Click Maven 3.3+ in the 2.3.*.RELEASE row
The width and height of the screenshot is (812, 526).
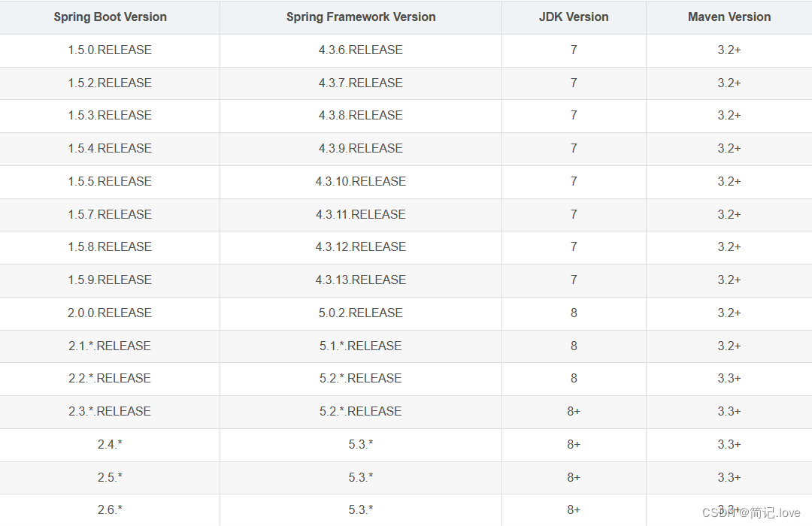(x=729, y=412)
